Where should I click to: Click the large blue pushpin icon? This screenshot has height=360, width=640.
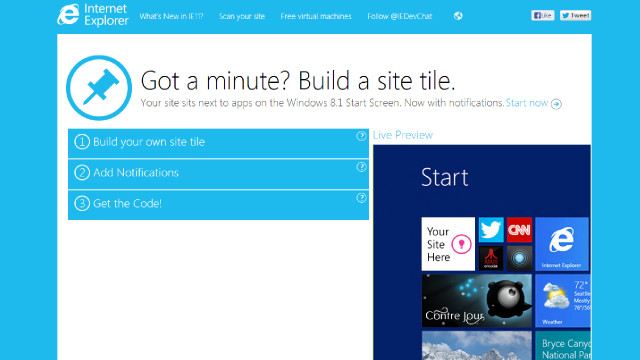[99, 88]
